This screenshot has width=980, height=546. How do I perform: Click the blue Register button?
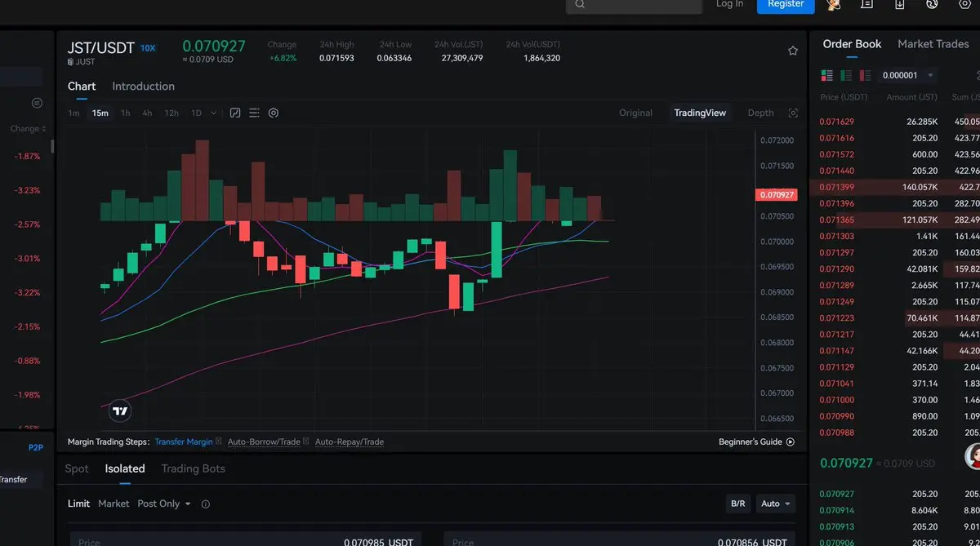[786, 5]
